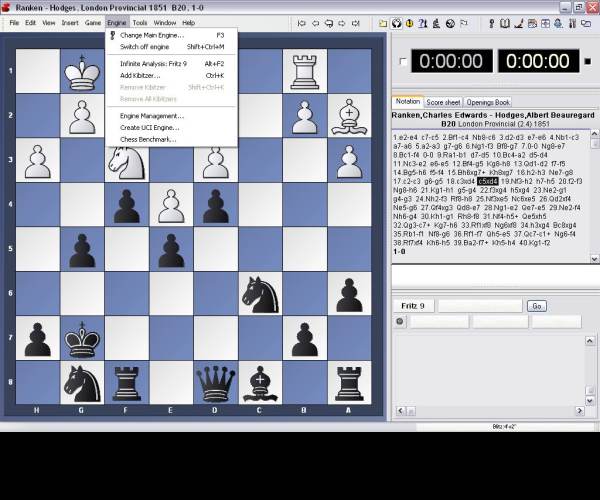
Task: Click engine pane horizontal scroll left arrow
Action: (x=400, y=411)
